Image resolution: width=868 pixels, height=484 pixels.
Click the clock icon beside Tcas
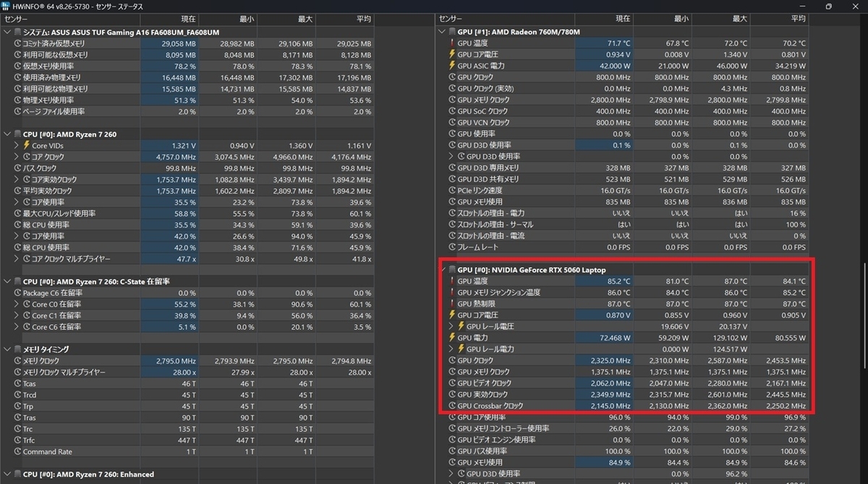click(17, 383)
